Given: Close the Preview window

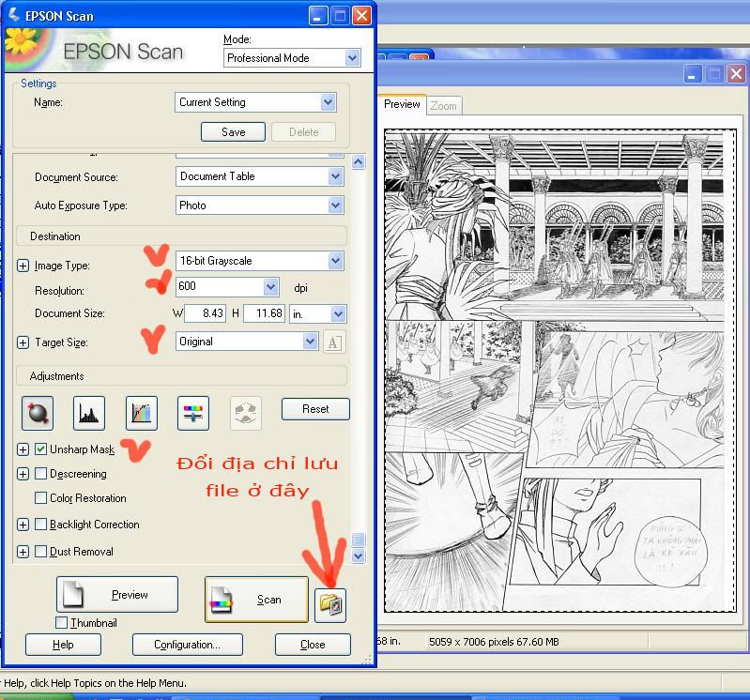Looking at the screenshot, I should 736,74.
